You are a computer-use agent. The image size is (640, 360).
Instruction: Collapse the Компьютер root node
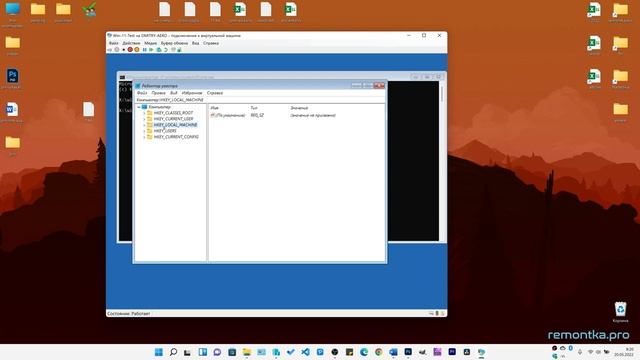point(139,107)
